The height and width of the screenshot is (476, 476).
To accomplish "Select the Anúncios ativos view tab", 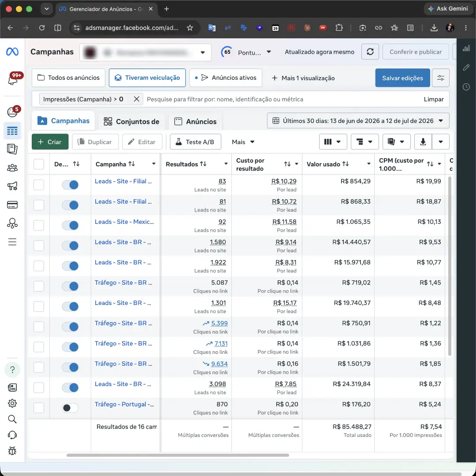I will pos(226,78).
